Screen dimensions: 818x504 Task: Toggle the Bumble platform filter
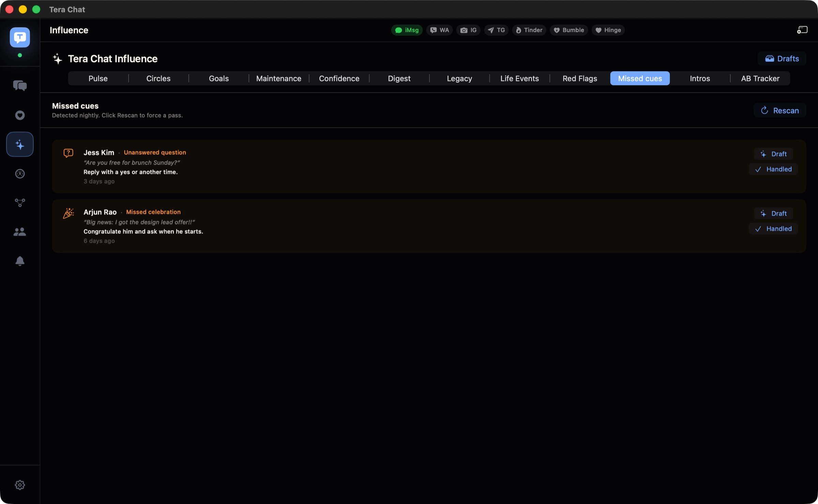click(569, 30)
